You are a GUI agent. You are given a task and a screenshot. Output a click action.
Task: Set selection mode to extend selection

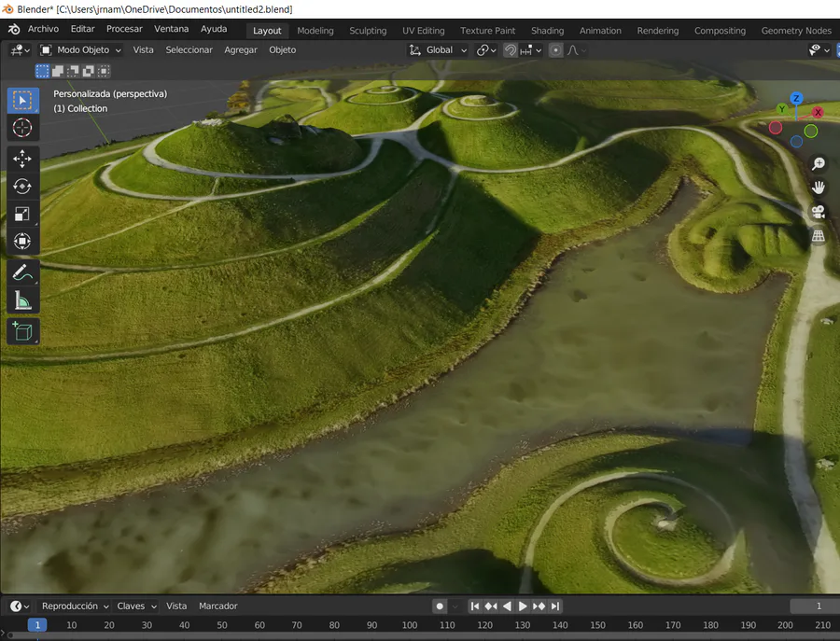tap(58, 71)
